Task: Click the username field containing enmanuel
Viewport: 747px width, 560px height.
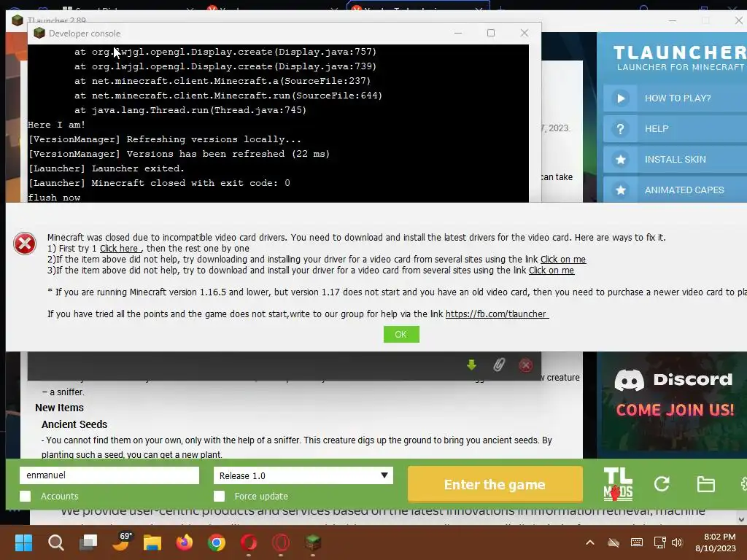Action: coord(109,475)
